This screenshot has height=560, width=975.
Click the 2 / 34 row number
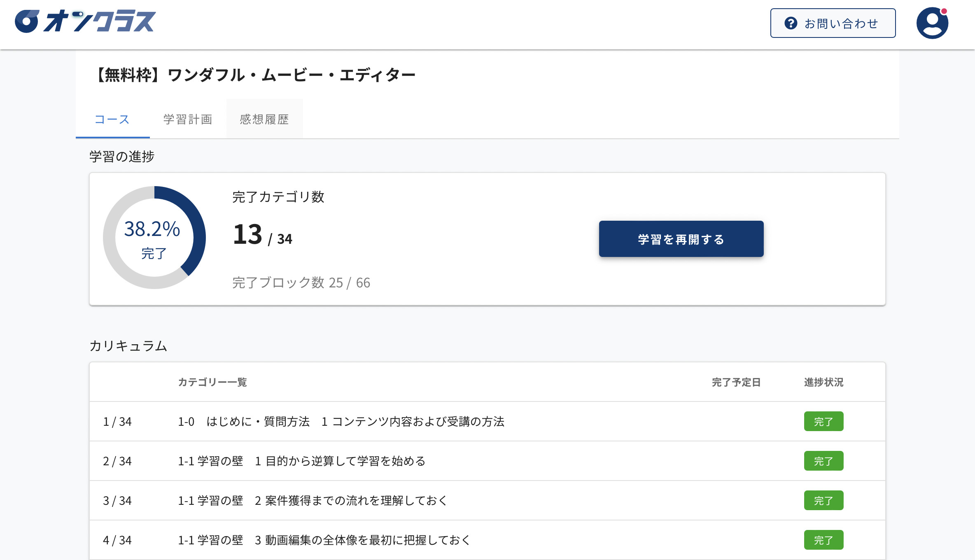click(117, 461)
